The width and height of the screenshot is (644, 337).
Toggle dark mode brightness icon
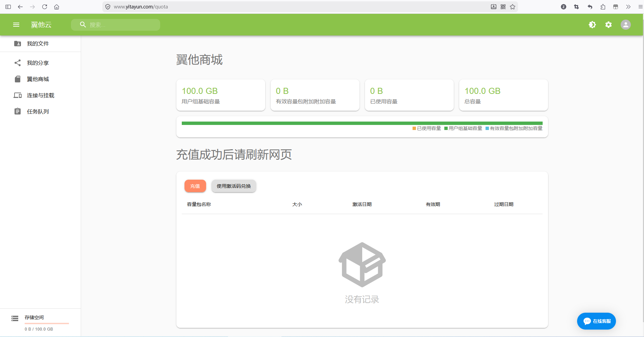pyautogui.click(x=592, y=25)
